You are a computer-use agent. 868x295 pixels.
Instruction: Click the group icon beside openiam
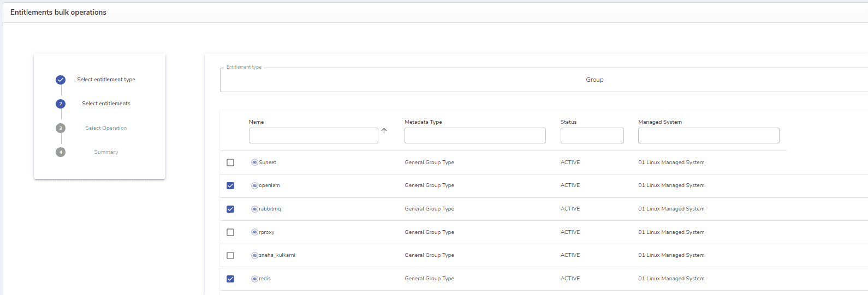(254, 185)
